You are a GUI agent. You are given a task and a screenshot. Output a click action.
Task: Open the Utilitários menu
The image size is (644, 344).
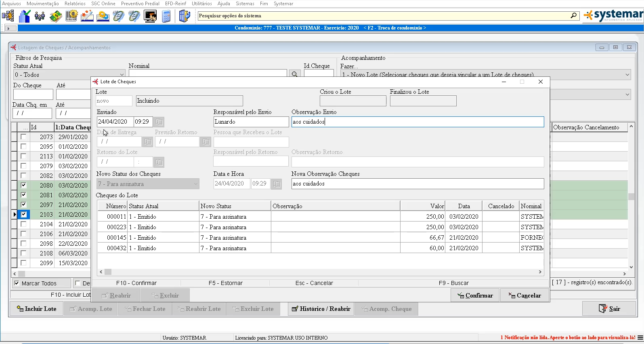(201, 4)
